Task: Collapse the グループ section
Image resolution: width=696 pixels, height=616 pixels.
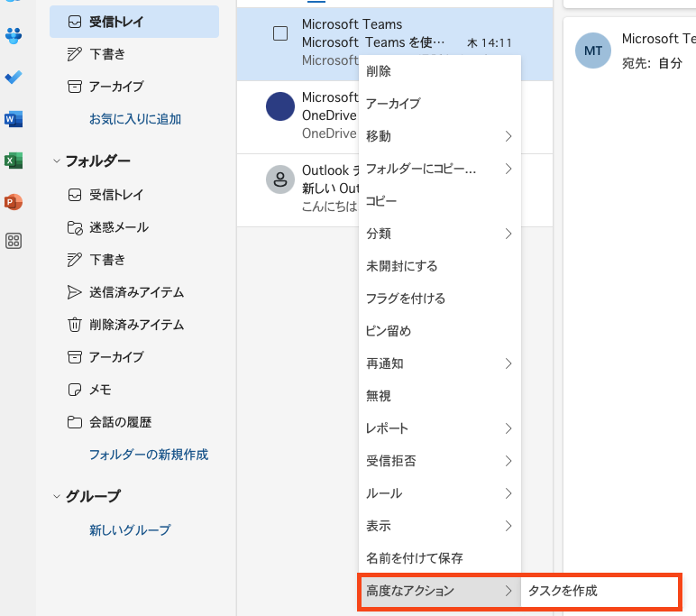Action: pos(57,496)
